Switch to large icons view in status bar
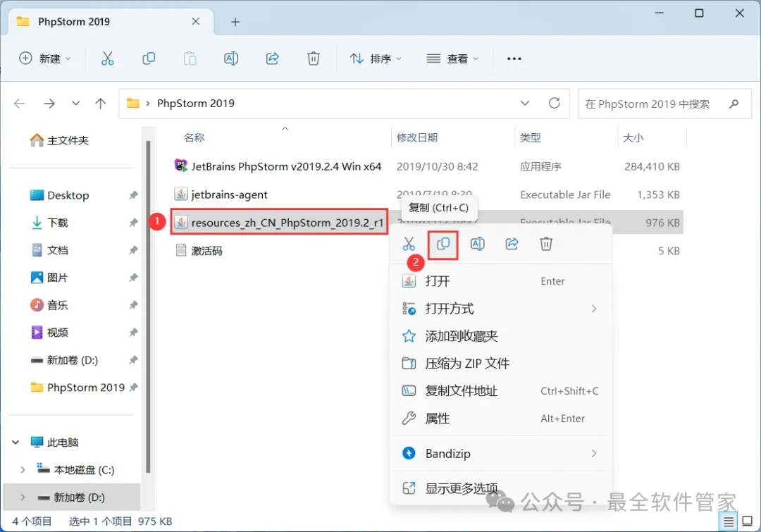This screenshot has height=532, width=761. tap(748, 521)
